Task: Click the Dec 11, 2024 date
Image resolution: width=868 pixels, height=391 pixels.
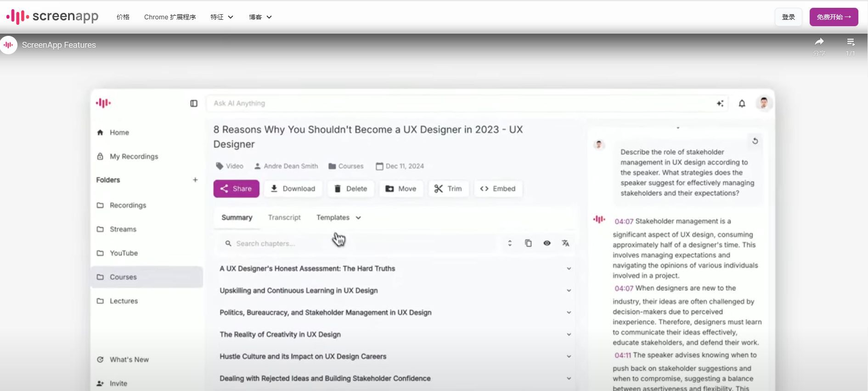Action: [400, 166]
